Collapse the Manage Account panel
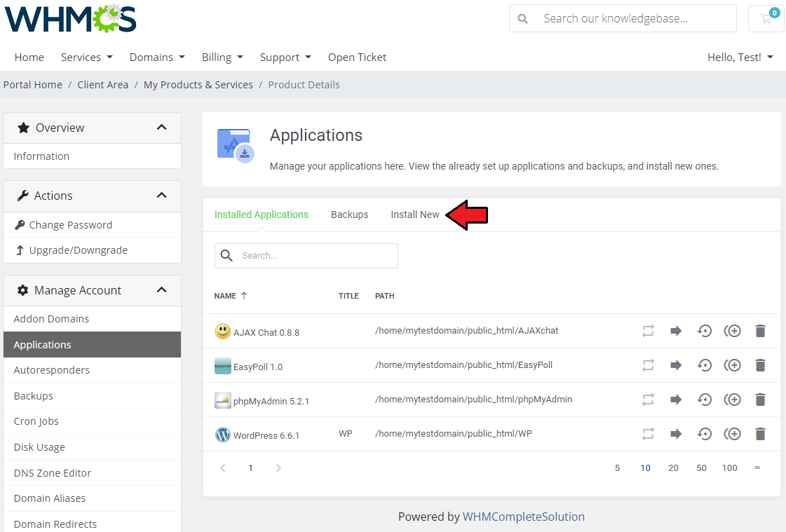The image size is (786, 532). coord(161,290)
